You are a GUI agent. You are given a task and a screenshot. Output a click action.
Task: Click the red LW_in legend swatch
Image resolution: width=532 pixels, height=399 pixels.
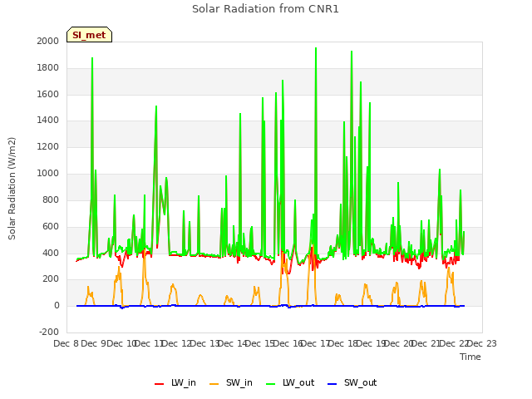(x=159, y=384)
